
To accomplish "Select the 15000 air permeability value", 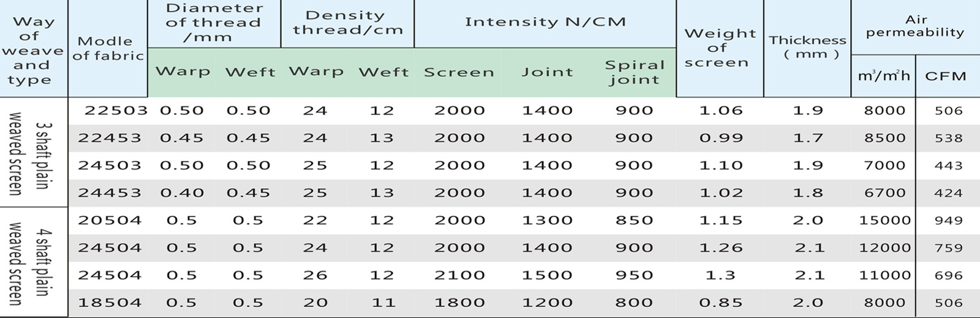I will (x=884, y=220).
